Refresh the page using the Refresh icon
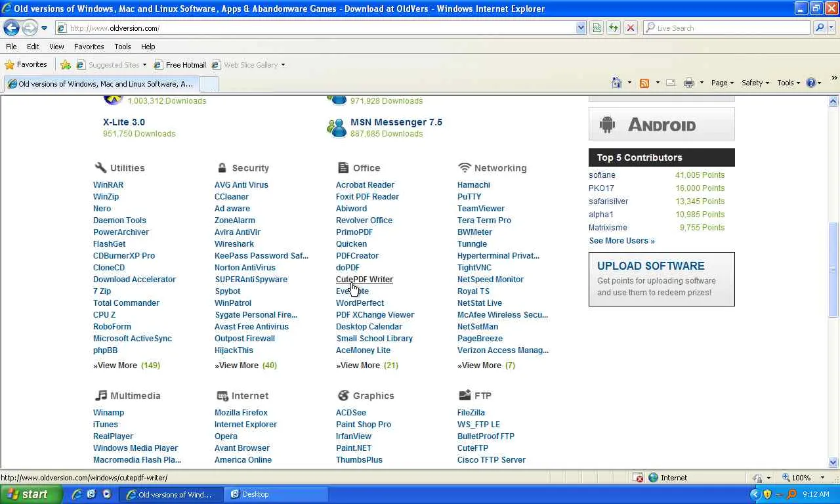Image resolution: width=840 pixels, height=504 pixels. 614,28
